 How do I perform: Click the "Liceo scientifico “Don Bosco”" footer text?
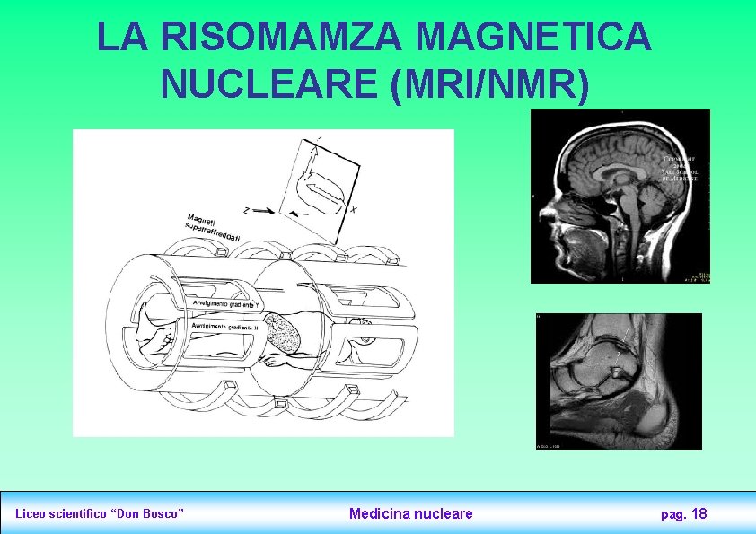coord(100,513)
